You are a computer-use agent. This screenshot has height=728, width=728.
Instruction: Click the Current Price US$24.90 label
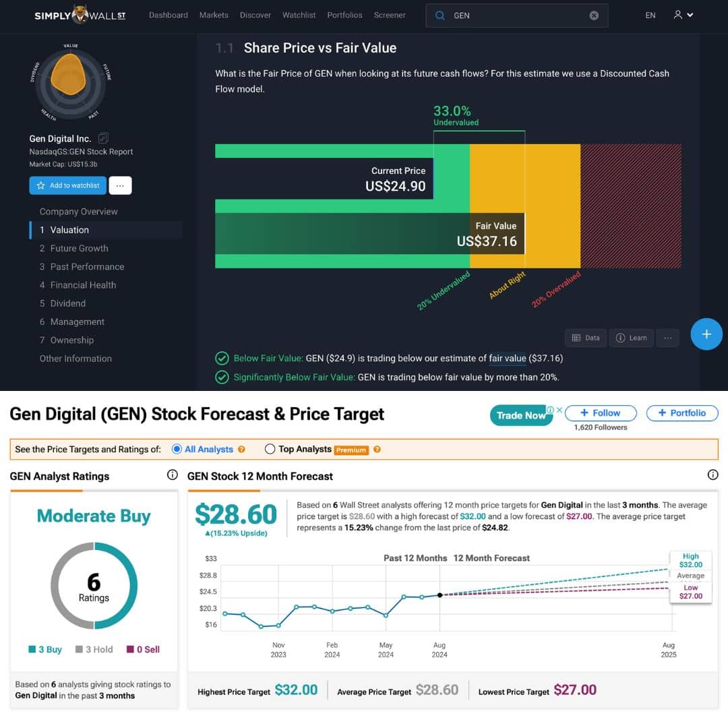point(395,179)
